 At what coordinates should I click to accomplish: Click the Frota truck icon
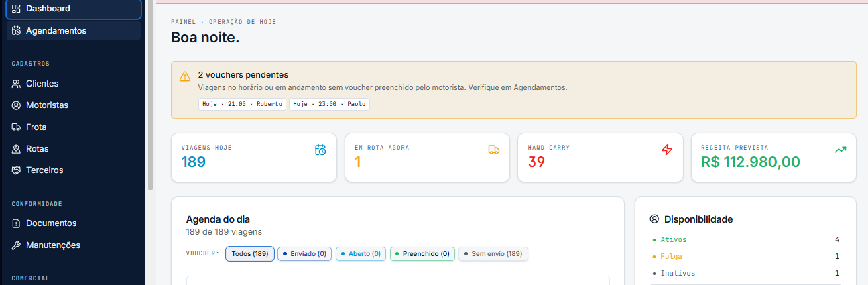17,127
